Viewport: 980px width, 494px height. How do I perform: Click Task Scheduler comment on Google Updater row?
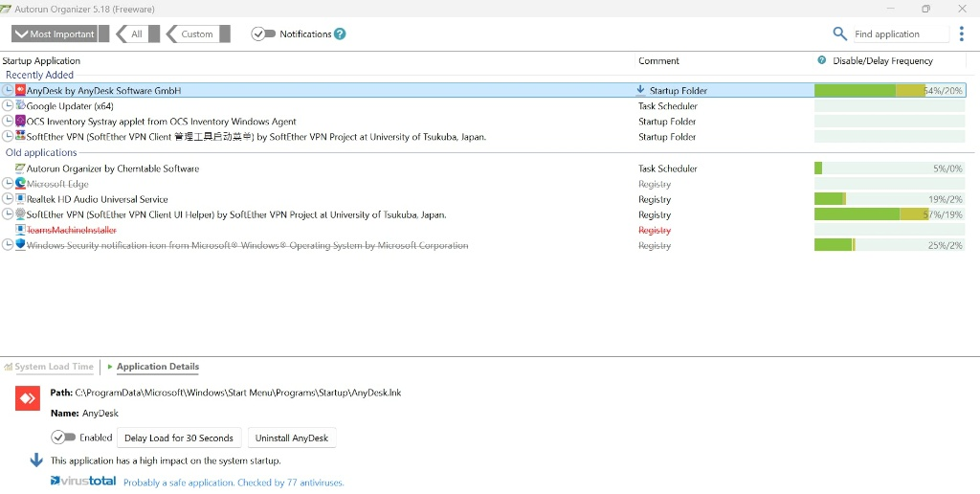click(667, 106)
